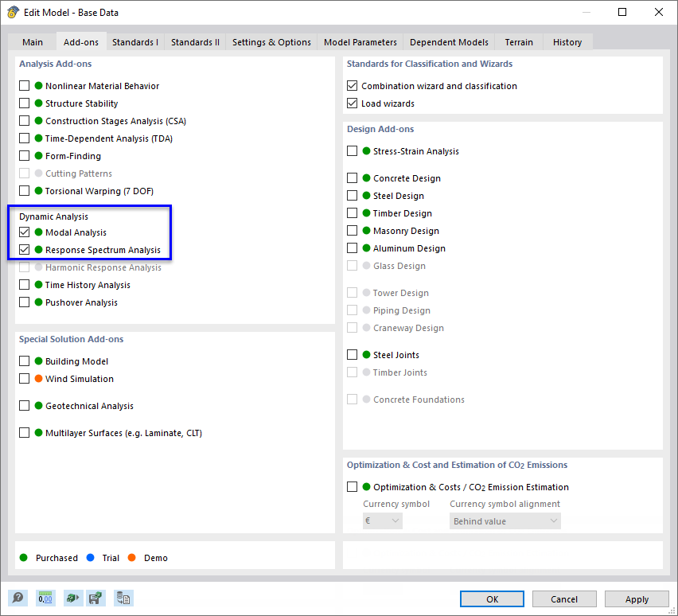The image size is (678, 616).
Task: Click the Cutting Patterns label
Action: pos(79,173)
